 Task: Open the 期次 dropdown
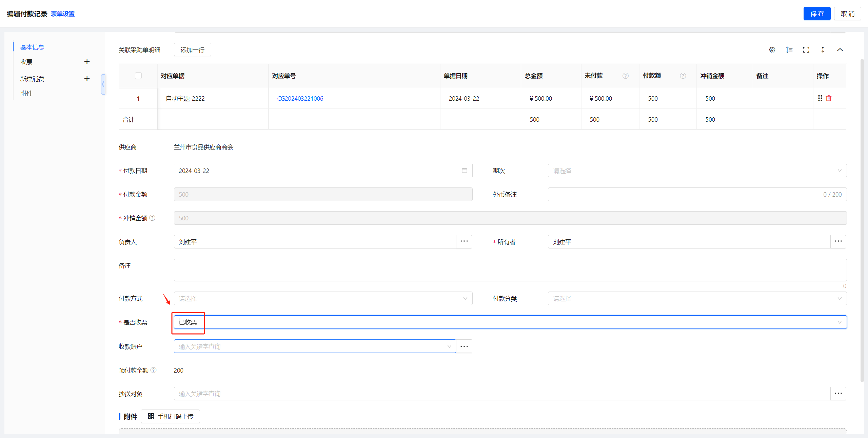(x=697, y=171)
